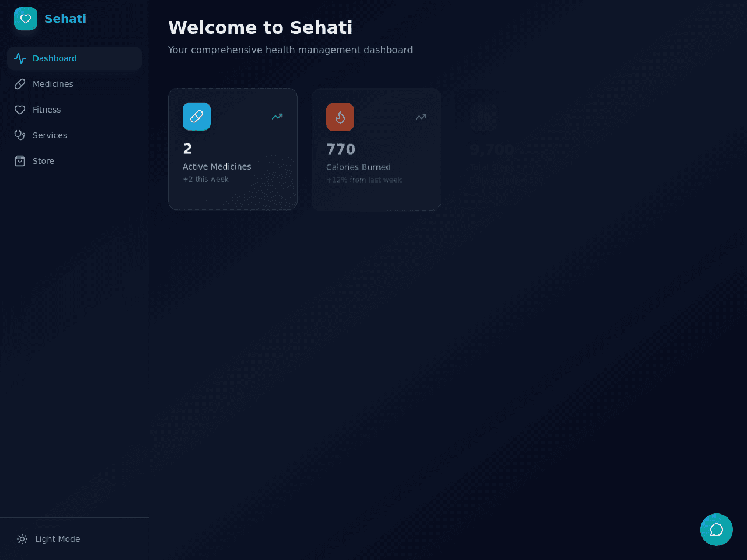Go to Medicines in the sidebar
747x560 pixels.
75,84
